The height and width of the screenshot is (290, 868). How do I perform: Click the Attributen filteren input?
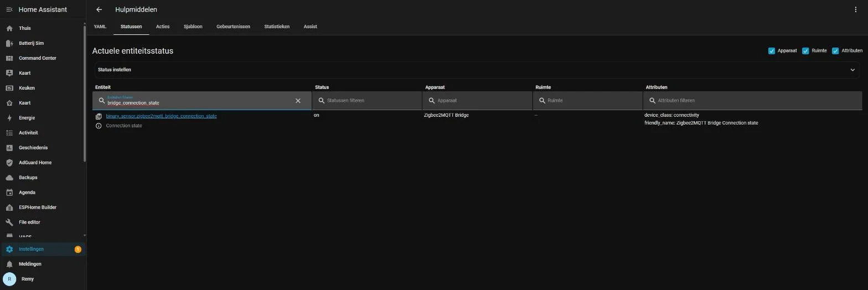(x=753, y=101)
